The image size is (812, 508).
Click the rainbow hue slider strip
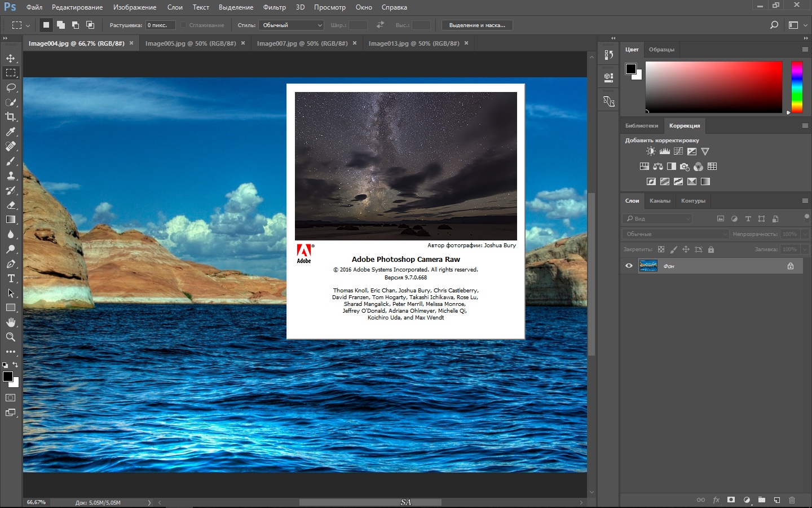(x=796, y=87)
